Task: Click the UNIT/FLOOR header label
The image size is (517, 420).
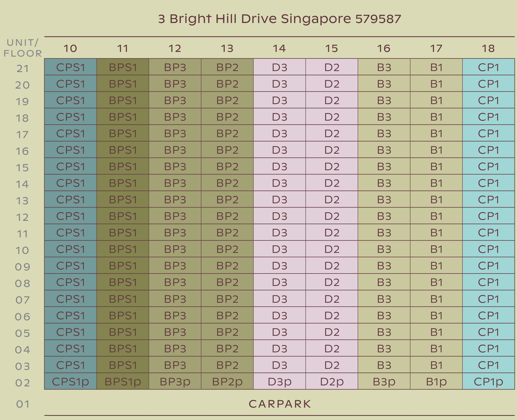Action: tap(22, 48)
